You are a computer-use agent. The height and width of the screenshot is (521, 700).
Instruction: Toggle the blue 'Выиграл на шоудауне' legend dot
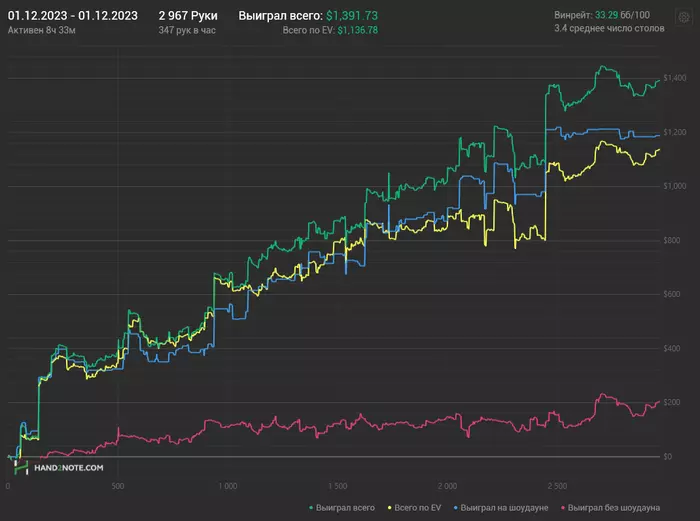(x=455, y=508)
